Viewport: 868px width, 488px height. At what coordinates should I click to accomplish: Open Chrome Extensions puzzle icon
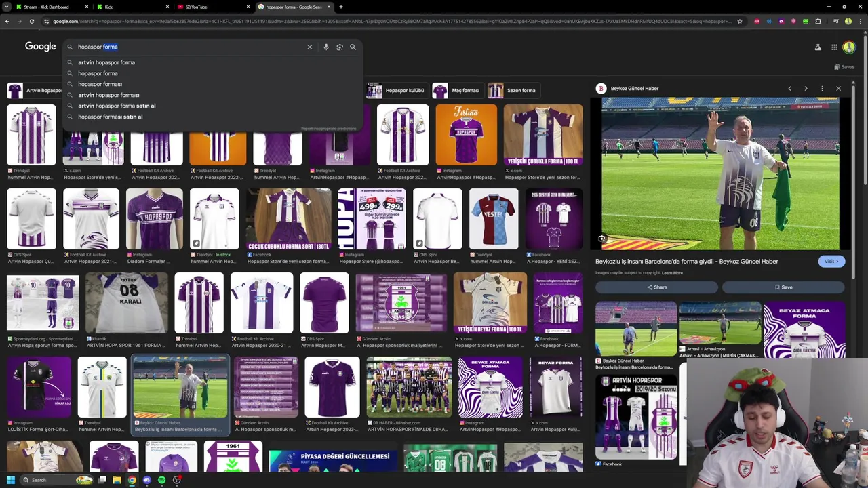coord(818,21)
